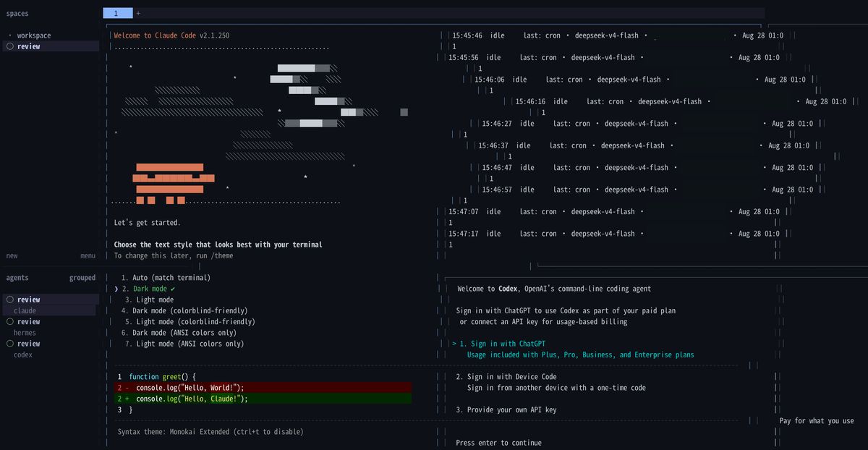
Task: Select the hermes agent entry
Action: click(x=25, y=333)
